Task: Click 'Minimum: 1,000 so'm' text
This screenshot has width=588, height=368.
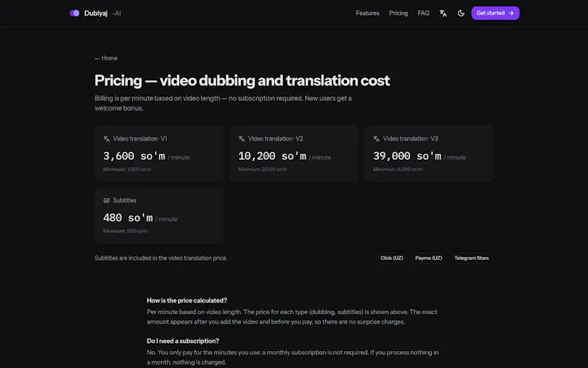Action: 127,169
